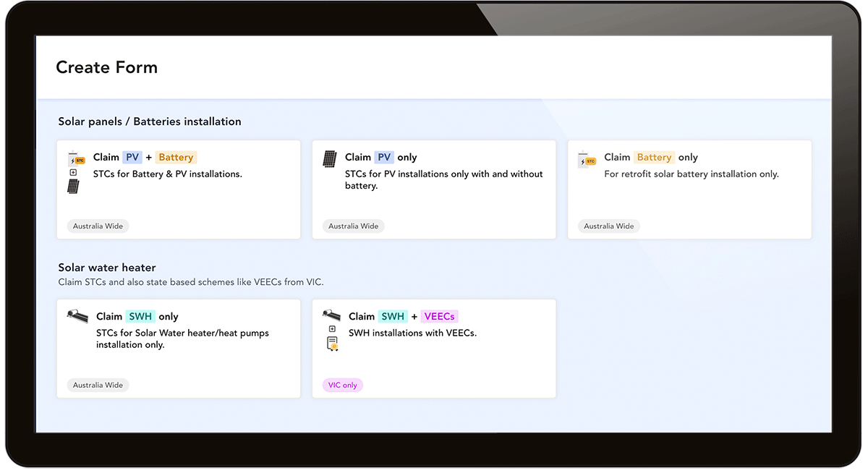The image size is (868, 473).
Task: Select the solar panel icon in the Claim PV only card
Action: (330, 159)
